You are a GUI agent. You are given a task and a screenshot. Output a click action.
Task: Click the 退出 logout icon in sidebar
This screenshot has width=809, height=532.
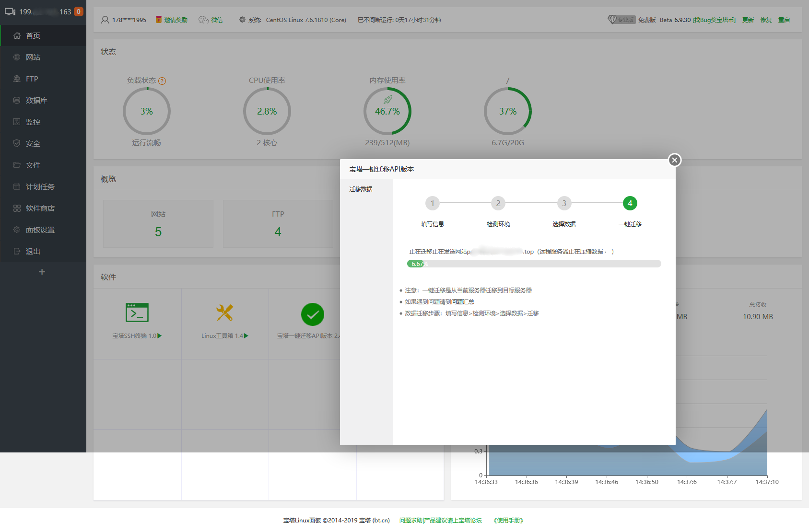click(17, 251)
